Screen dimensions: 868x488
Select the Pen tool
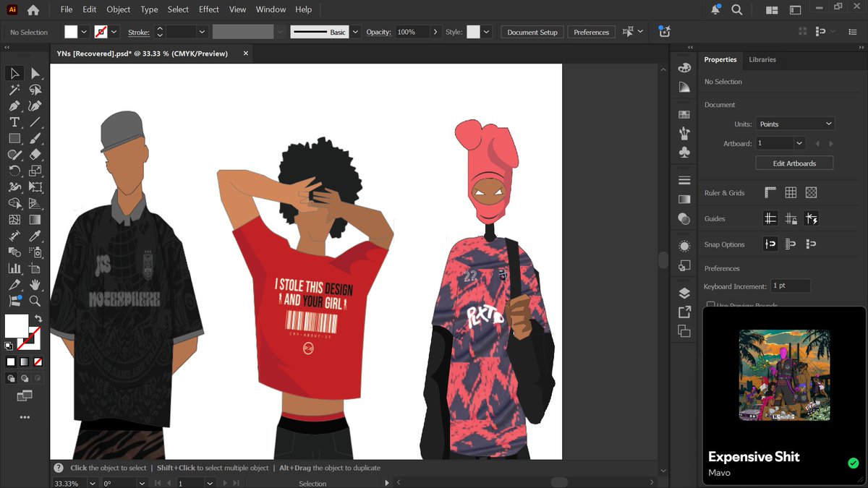[14, 106]
